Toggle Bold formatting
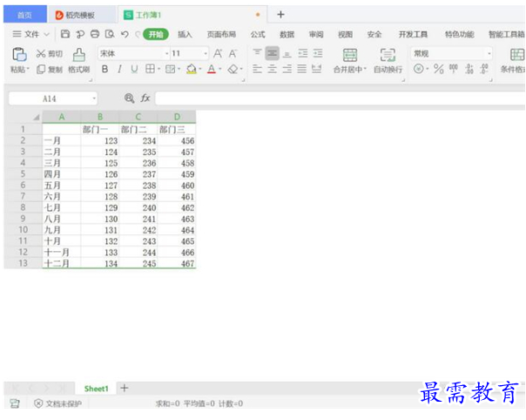The width and height of the screenshot is (526, 420). (105, 69)
